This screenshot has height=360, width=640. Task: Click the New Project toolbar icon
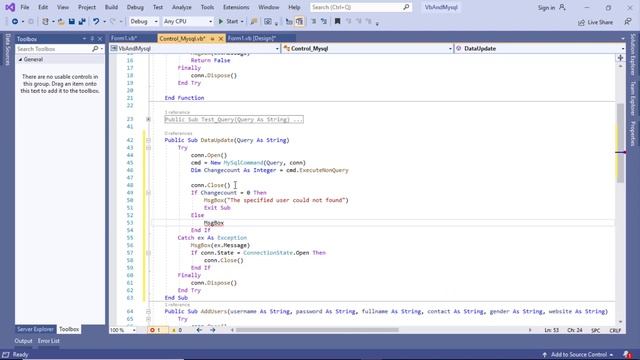point(45,21)
